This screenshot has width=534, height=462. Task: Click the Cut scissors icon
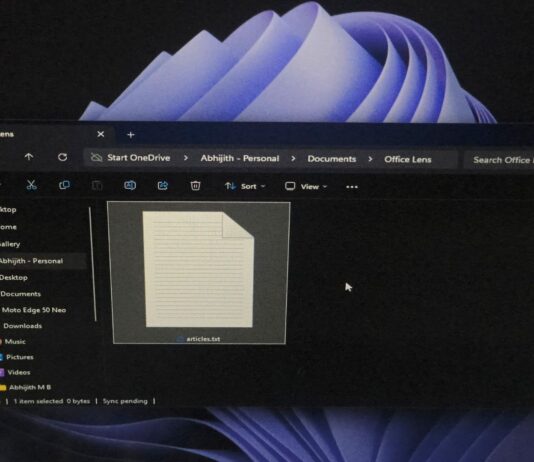point(31,185)
